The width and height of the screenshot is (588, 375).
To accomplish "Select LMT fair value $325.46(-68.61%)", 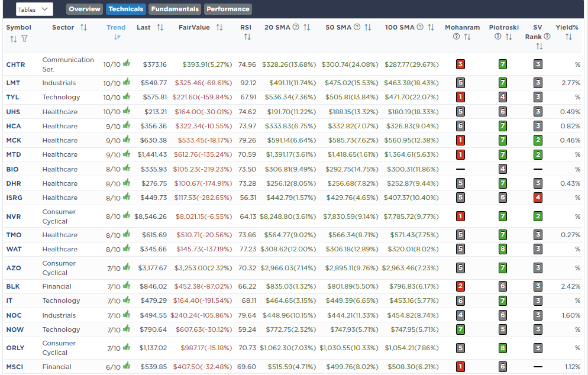I will [x=203, y=83].
